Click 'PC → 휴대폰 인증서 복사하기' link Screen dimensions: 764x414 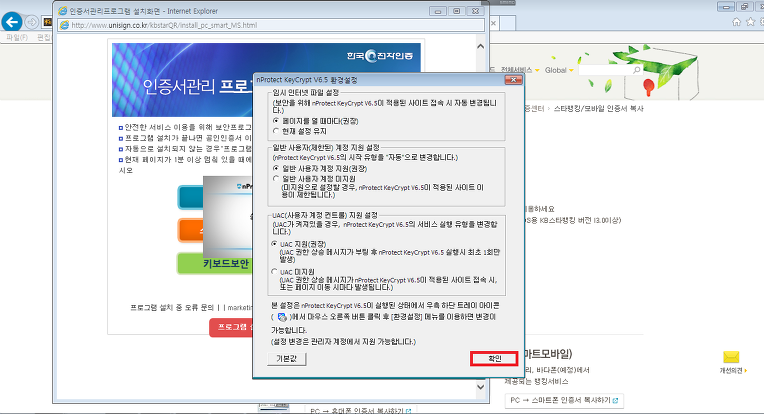point(361,411)
